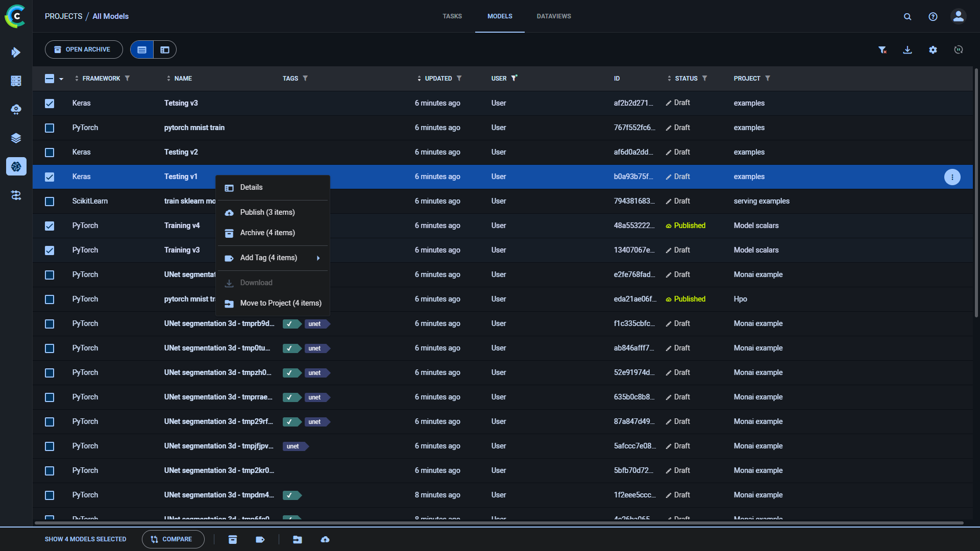Click the help icon in header

pos(933,16)
